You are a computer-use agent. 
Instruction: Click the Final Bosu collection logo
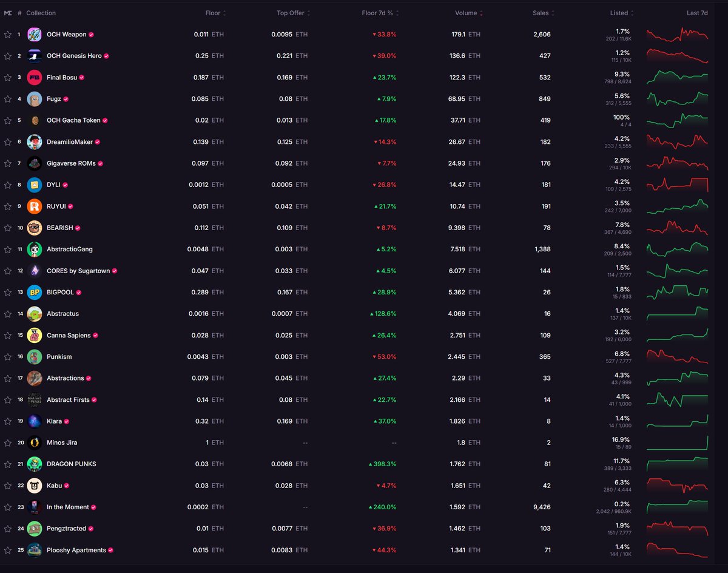coord(35,78)
